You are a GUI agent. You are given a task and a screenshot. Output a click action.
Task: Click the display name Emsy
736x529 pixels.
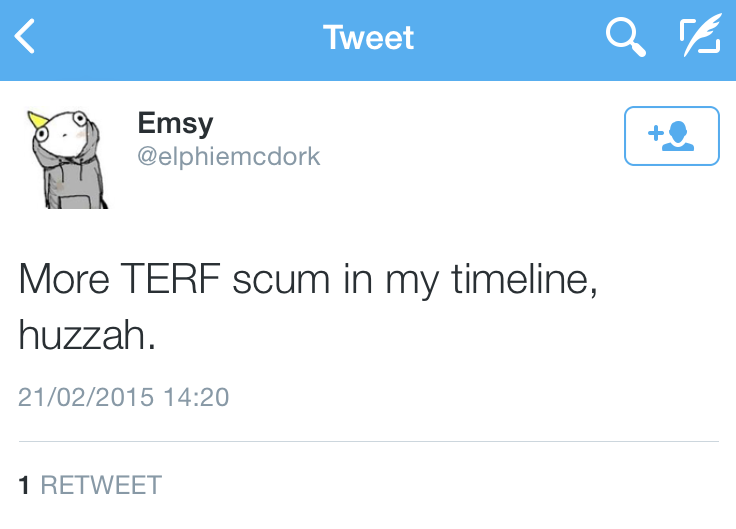[x=175, y=125]
